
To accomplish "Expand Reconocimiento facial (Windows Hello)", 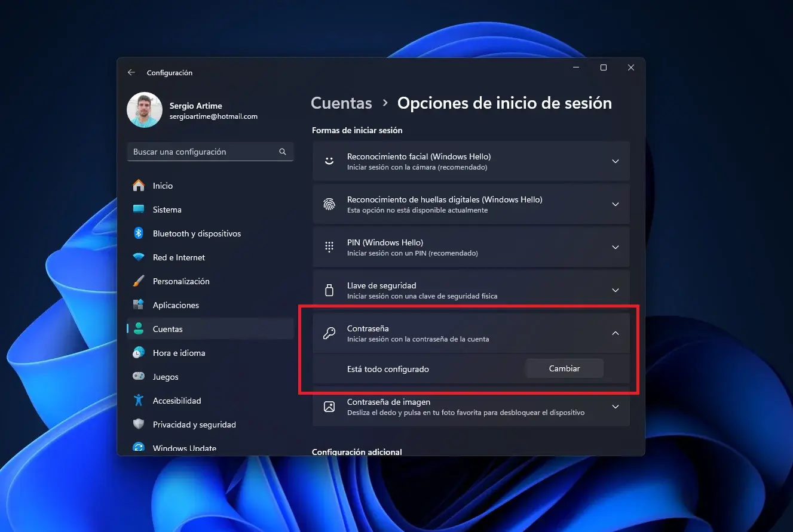I will [615, 161].
